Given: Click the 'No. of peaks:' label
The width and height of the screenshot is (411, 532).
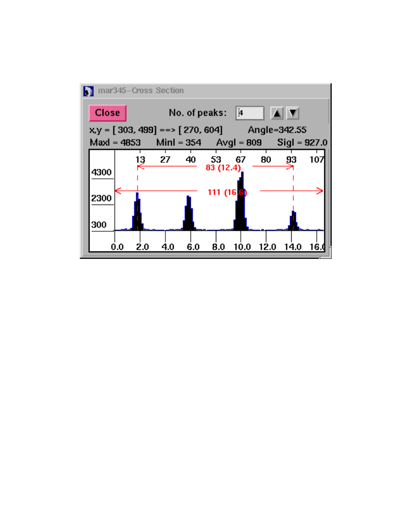Looking at the screenshot, I should (x=198, y=113).
